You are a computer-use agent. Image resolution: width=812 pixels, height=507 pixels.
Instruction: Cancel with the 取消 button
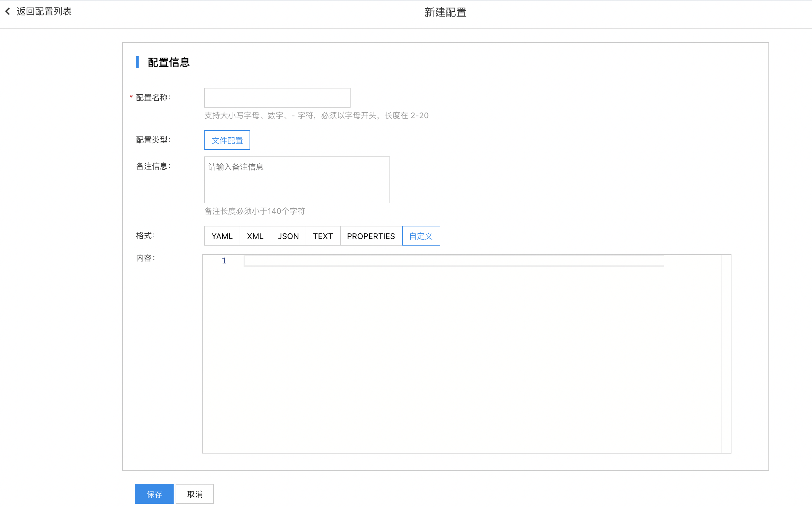[195, 493]
